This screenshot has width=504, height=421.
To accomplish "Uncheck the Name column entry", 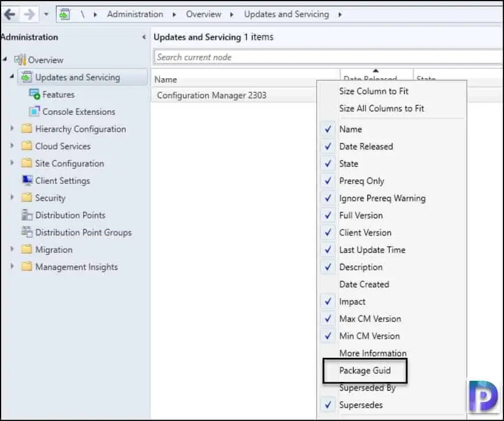I will coord(352,129).
